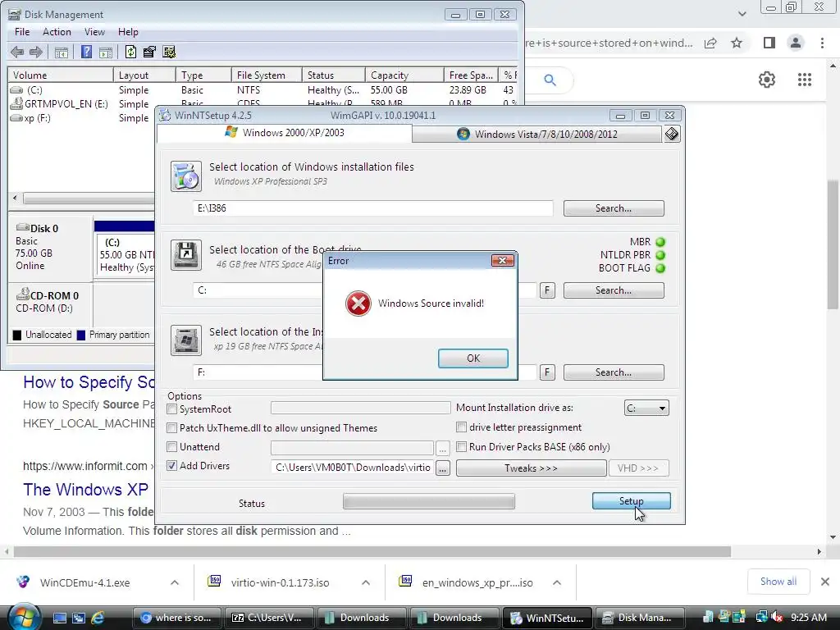The image size is (840, 630).
Task: Close the downloads bar with X
Action: click(x=825, y=582)
